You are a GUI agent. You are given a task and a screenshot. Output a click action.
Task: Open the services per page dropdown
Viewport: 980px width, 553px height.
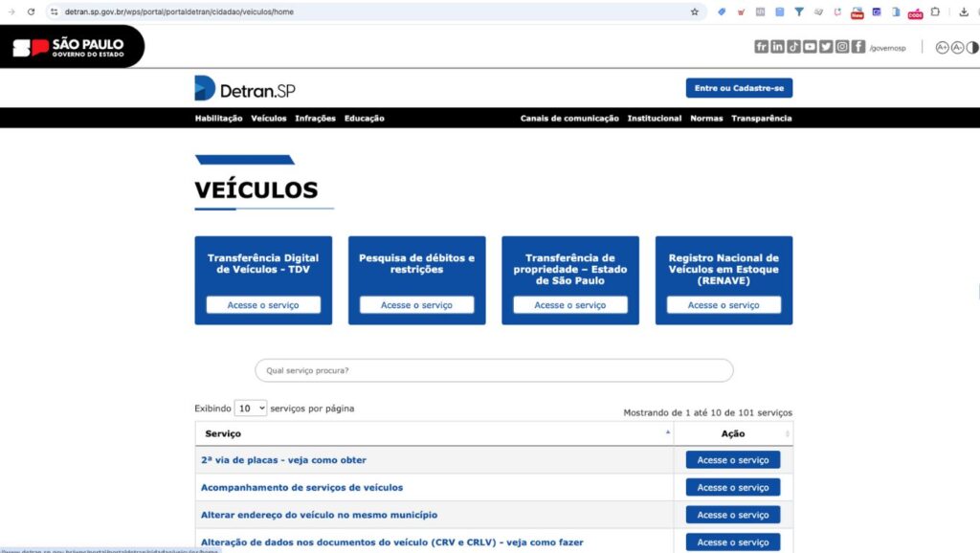click(x=251, y=408)
